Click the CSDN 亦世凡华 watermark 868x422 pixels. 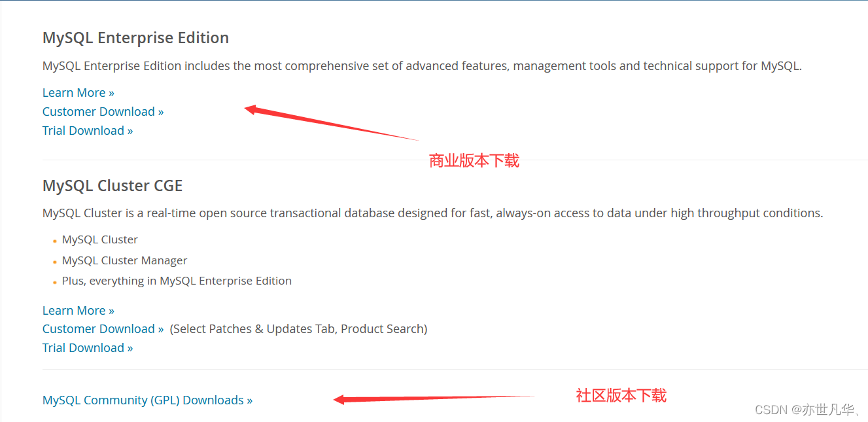(808, 410)
